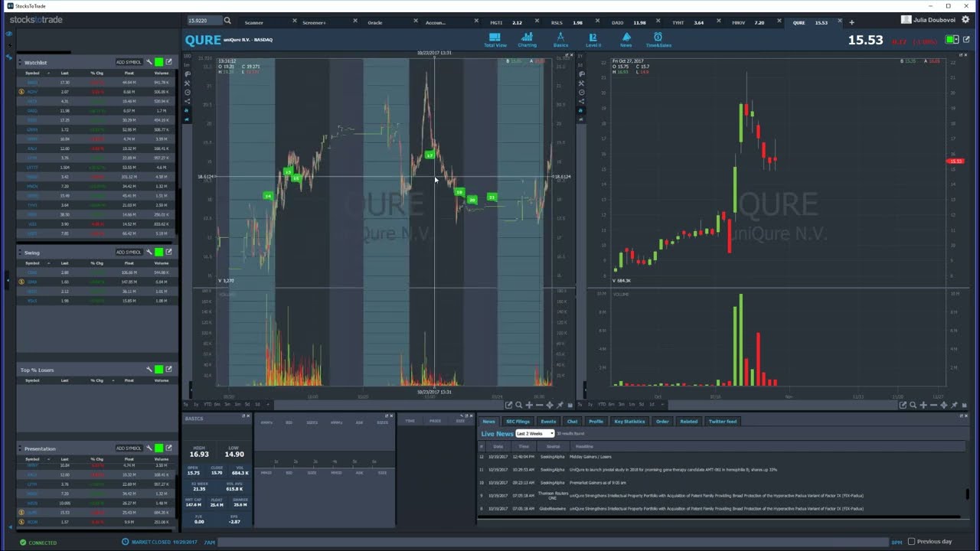This screenshot has height=551, width=980.
Task: Toggle Watchlist green link square
Action: (158, 62)
